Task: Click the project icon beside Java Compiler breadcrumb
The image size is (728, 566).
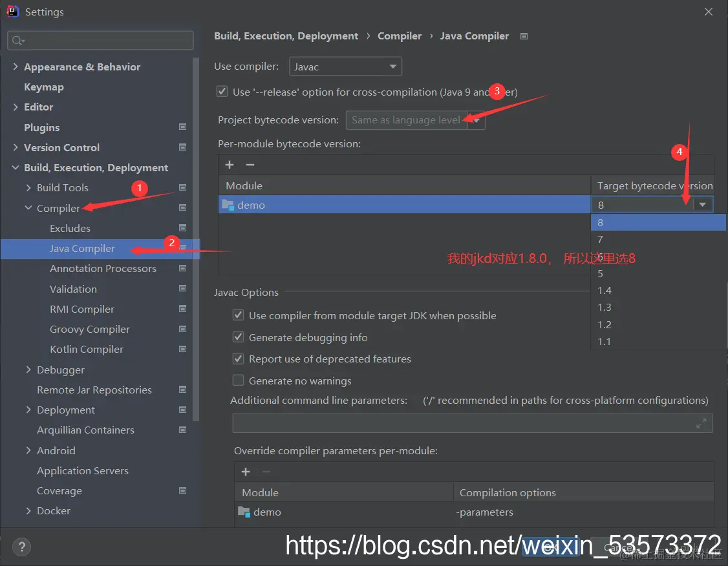Action: point(524,36)
